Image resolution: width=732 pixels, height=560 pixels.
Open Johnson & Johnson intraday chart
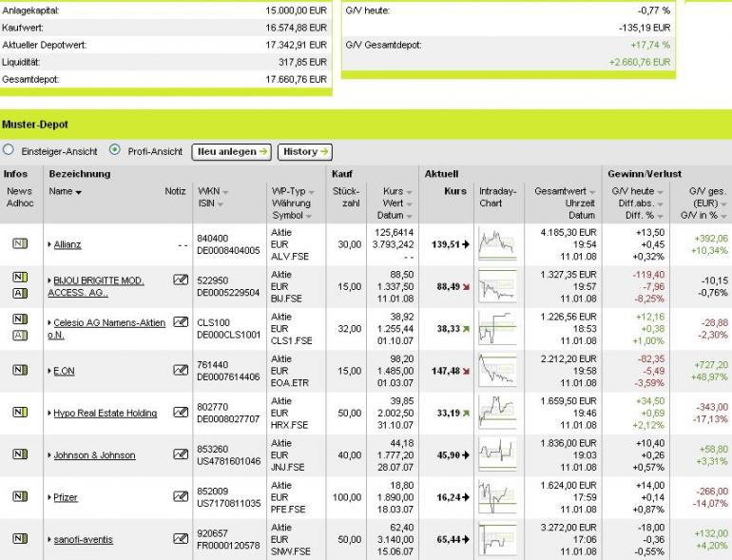(497, 454)
